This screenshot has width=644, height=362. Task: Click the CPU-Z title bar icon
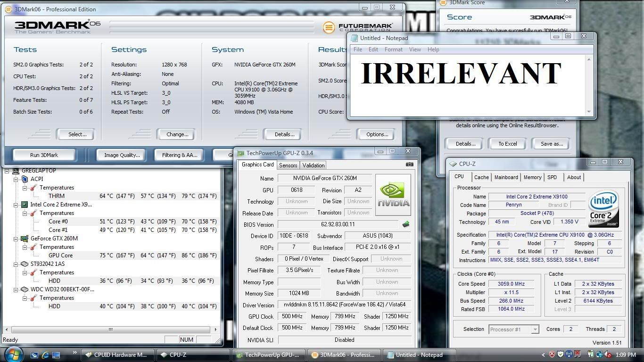tap(453, 164)
